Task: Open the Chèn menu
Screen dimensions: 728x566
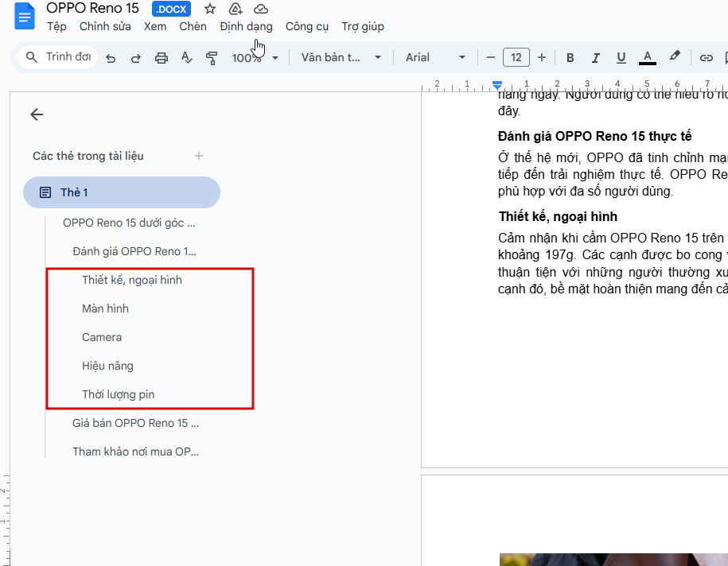Action: pos(193,26)
